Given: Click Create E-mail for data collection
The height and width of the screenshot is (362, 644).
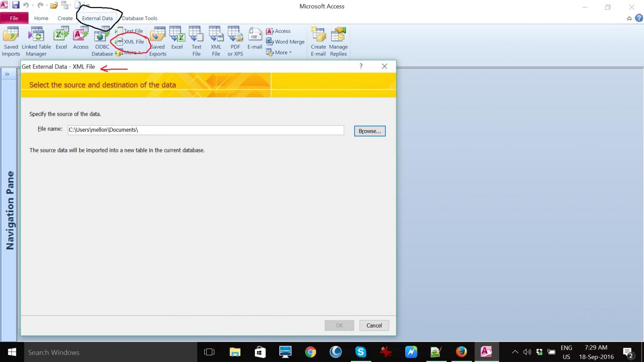Looking at the screenshot, I should click(x=318, y=41).
